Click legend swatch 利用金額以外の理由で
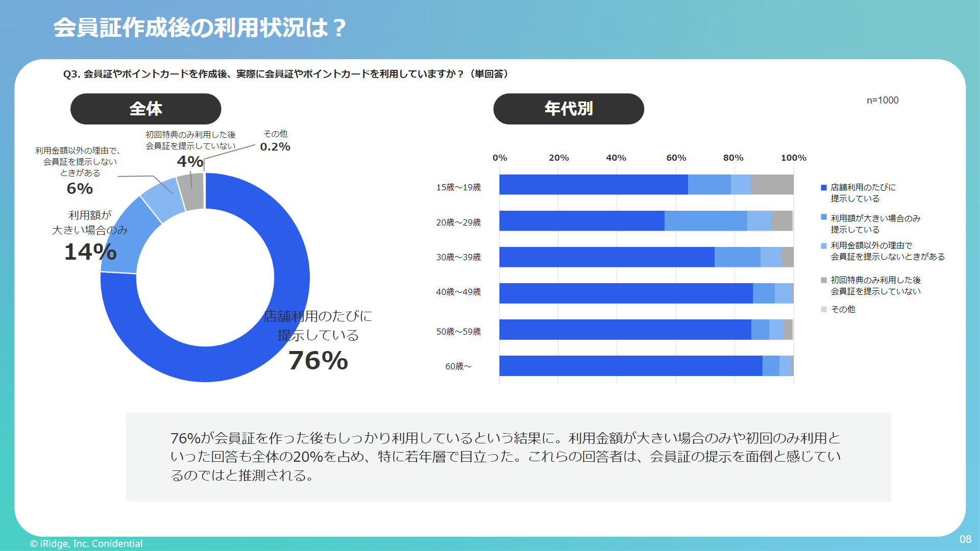980x551 pixels. click(823, 246)
